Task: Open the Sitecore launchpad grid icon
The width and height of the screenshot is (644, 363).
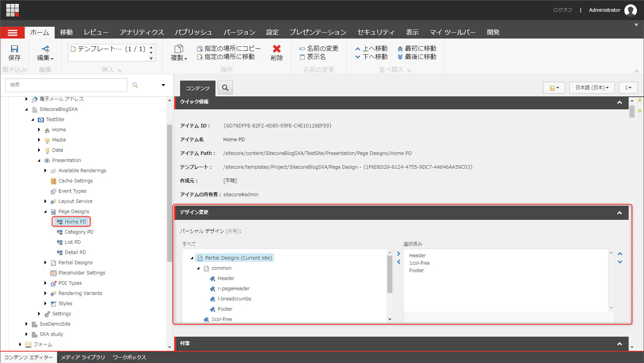Action: click(x=13, y=10)
